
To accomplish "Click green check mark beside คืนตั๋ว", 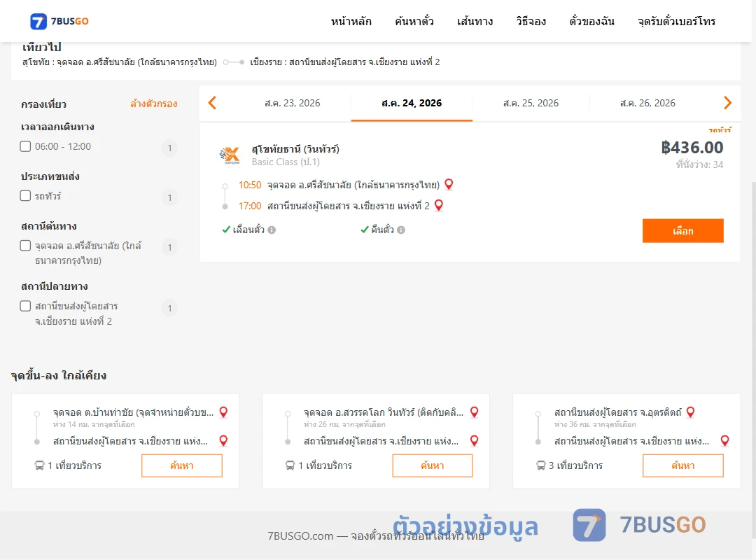I will click(x=365, y=230).
